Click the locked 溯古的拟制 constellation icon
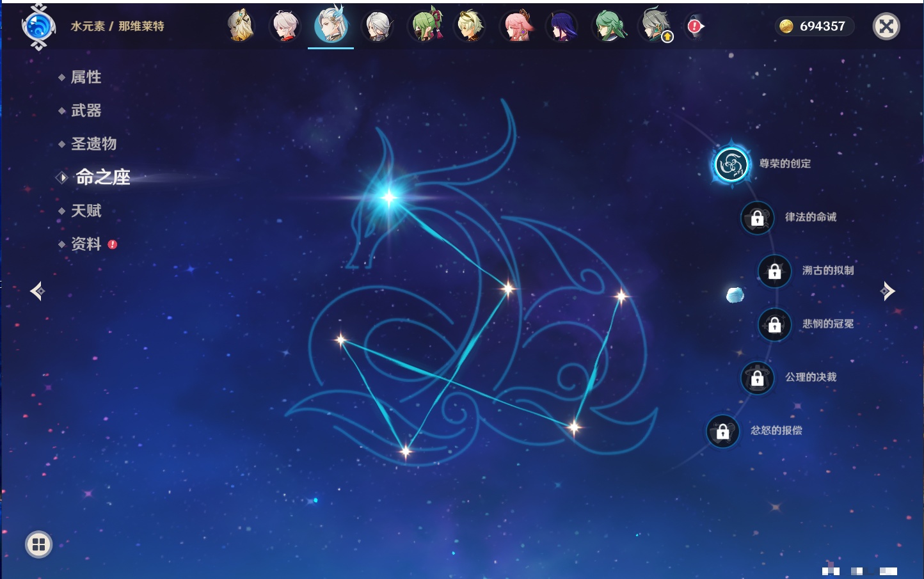 [x=774, y=271]
